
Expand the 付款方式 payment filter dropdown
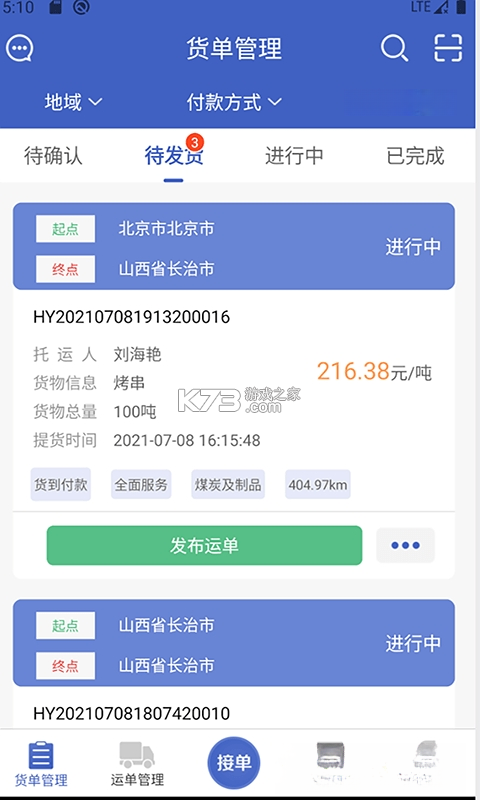[234, 102]
